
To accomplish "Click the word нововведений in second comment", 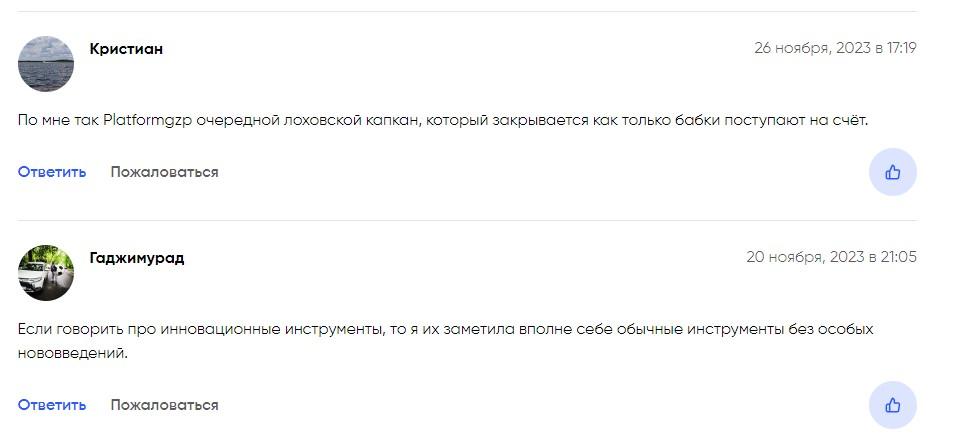I will (72, 353).
